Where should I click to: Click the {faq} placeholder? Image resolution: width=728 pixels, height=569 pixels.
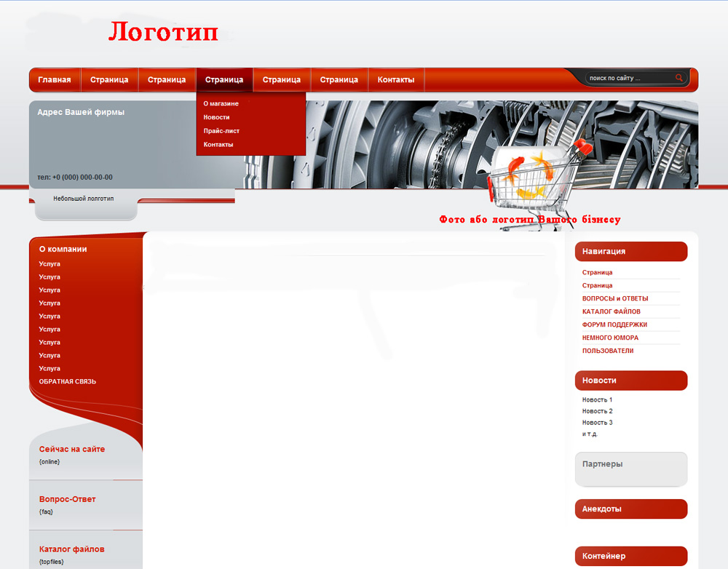(x=46, y=512)
